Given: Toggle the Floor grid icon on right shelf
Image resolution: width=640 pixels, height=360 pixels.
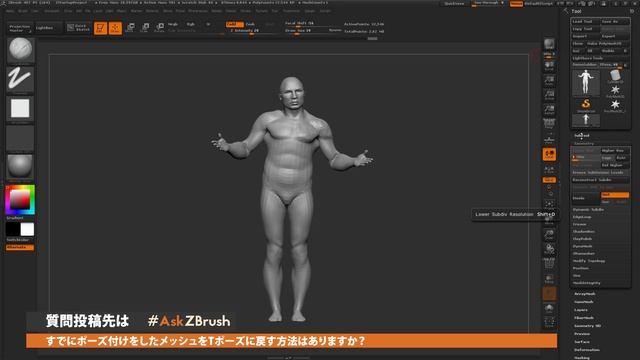Looking at the screenshot, I should pos(549,140).
